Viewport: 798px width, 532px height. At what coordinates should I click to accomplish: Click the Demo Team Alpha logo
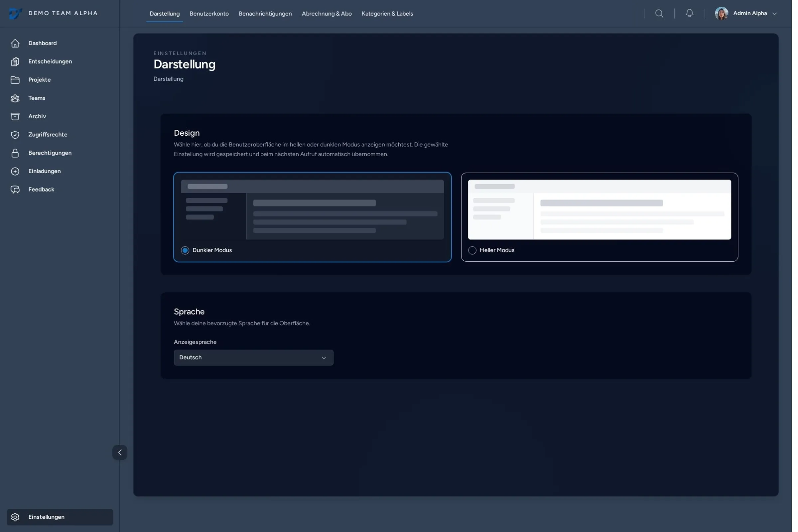point(15,14)
